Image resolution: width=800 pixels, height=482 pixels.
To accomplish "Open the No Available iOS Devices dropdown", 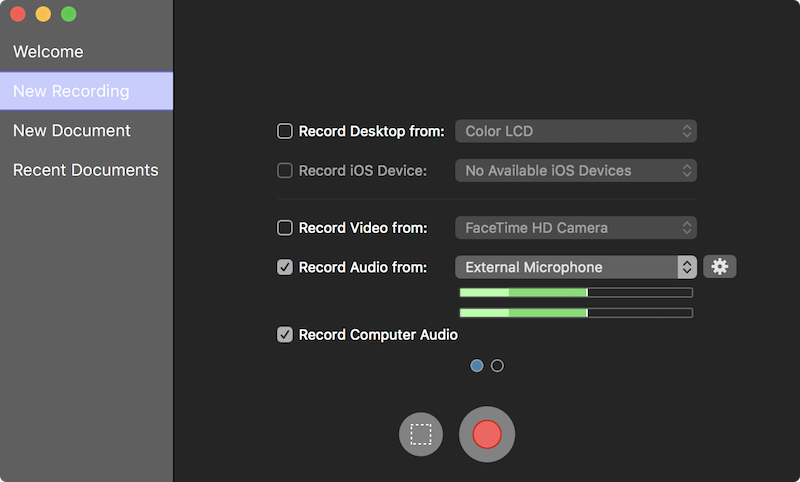I will [x=575, y=171].
